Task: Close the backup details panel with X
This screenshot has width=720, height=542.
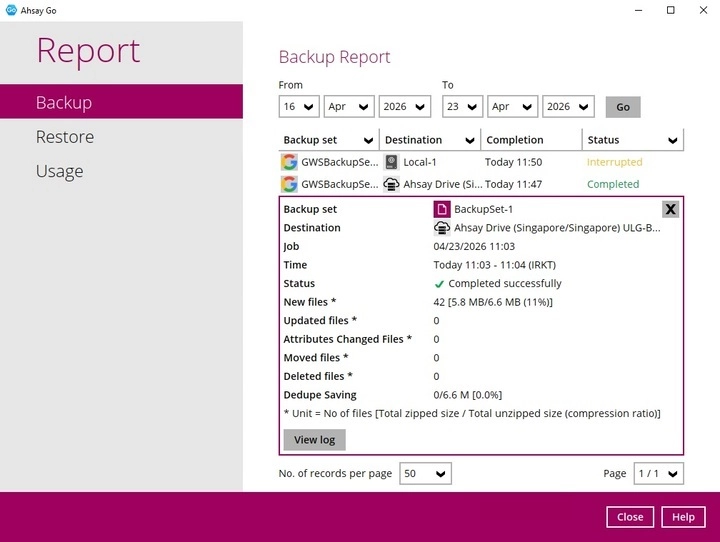Action: point(670,209)
